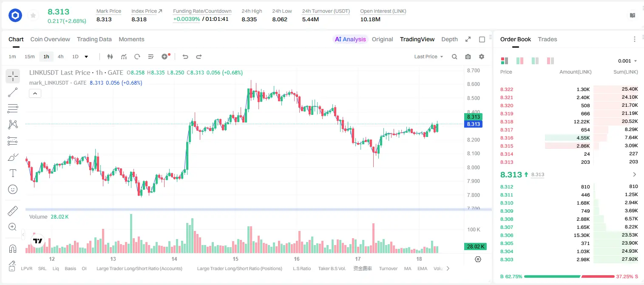The width and height of the screenshot is (644, 285).
Task: Open the emoji sticker tool
Action: tap(13, 189)
